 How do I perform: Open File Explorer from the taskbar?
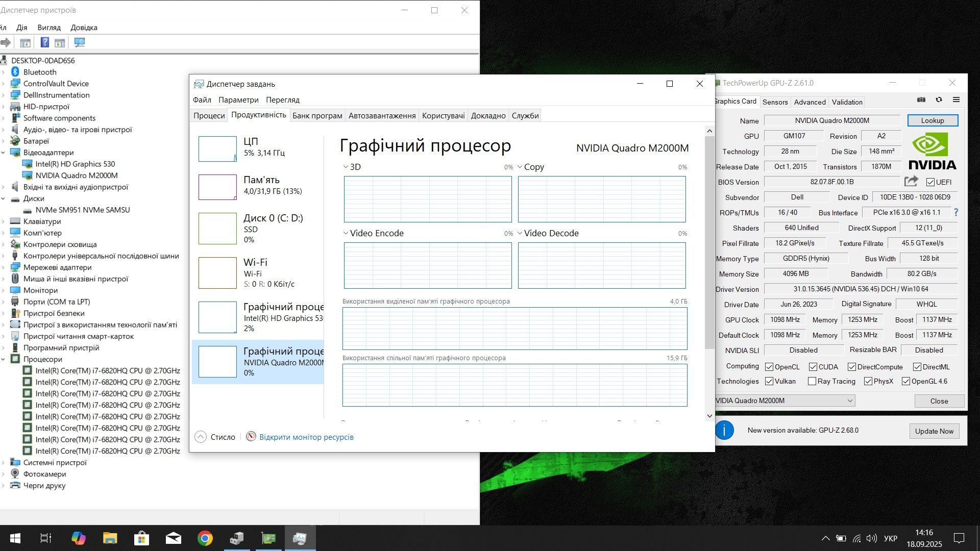point(110,538)
